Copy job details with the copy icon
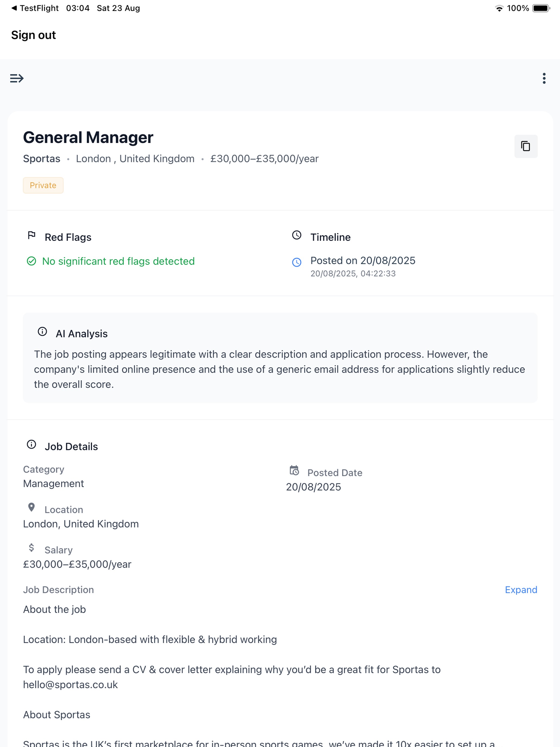The height and width of the screenshot is (747, 560). (x=526, y=146)
